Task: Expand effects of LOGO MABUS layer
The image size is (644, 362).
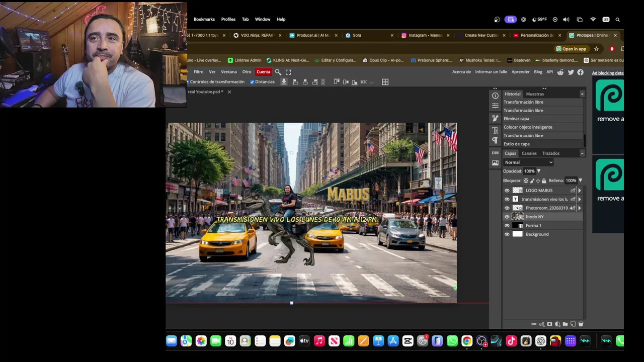Action: 579,191
